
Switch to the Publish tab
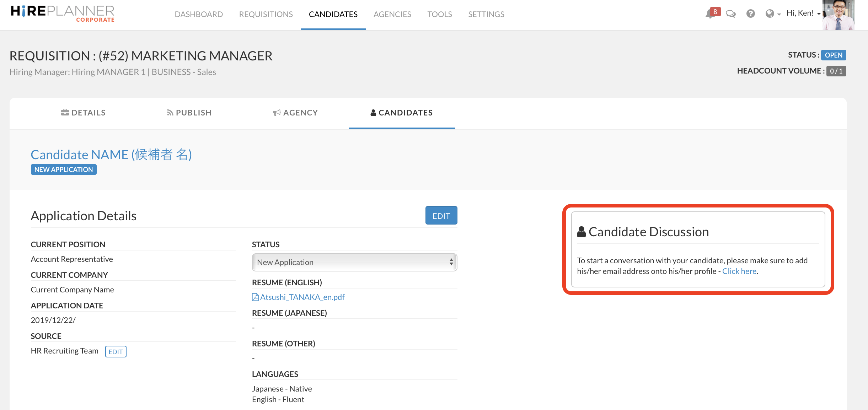[x=189, y=113]
